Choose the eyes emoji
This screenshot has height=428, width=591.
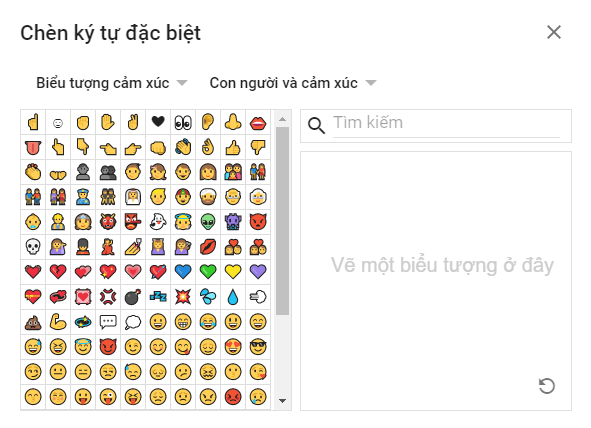tap(183, 122)
